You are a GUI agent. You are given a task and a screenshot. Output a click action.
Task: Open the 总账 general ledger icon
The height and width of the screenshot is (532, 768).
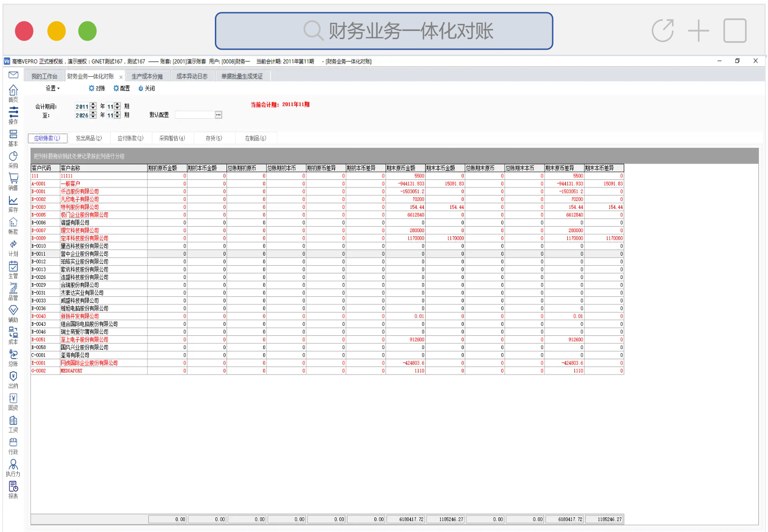13,357
